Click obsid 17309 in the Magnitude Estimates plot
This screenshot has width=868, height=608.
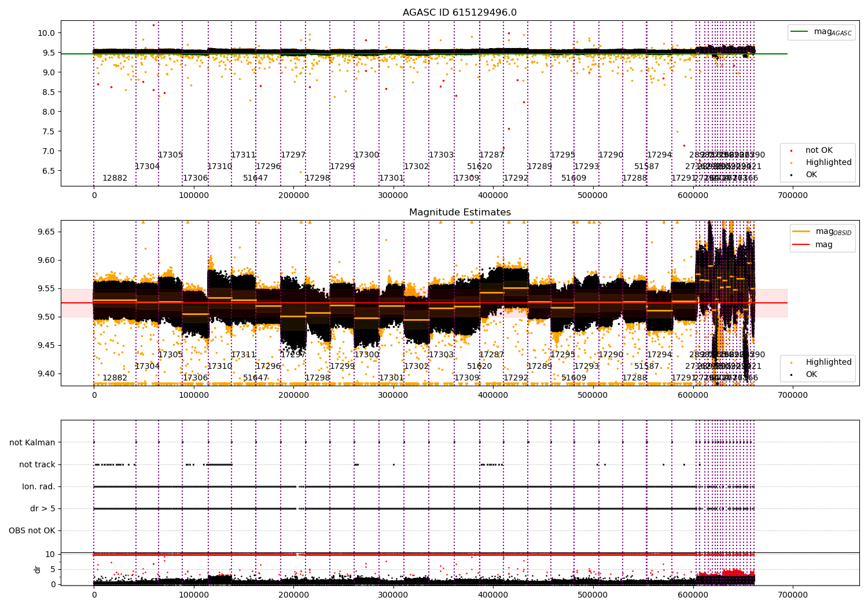tap(466, 378)
